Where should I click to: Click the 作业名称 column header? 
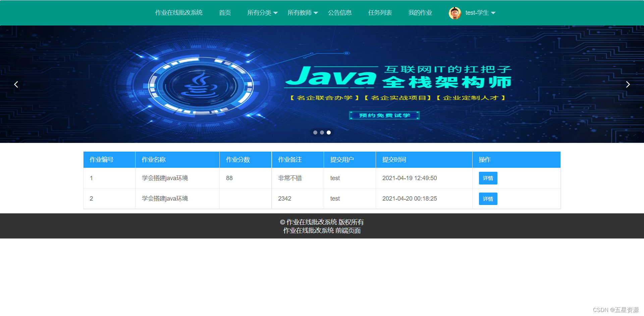coord(177,160)
